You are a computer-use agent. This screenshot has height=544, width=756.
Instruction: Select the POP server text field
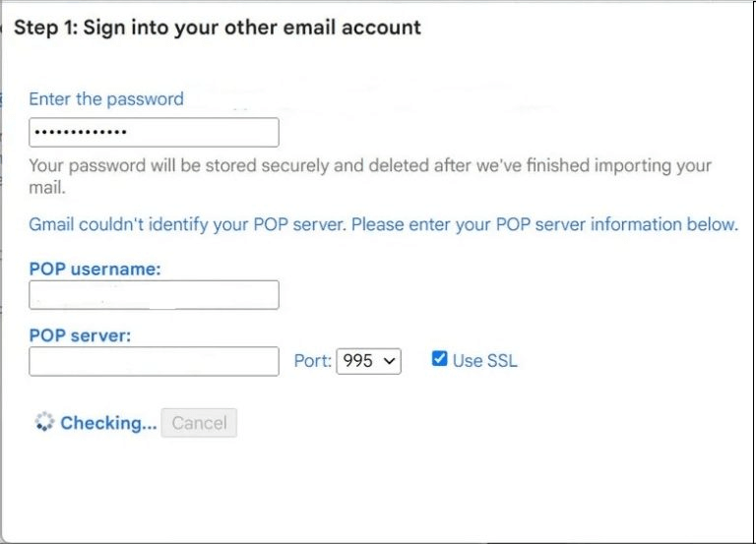154,361
